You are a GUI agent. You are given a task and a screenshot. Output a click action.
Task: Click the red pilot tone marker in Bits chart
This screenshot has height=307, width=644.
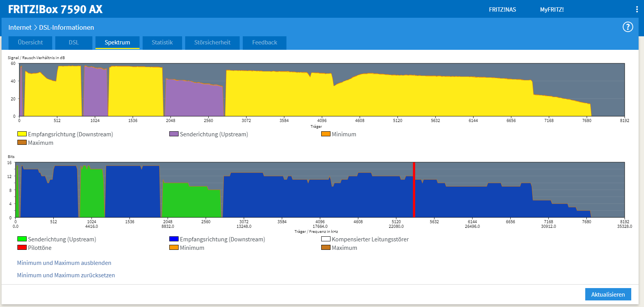click(x=414, y=190)
